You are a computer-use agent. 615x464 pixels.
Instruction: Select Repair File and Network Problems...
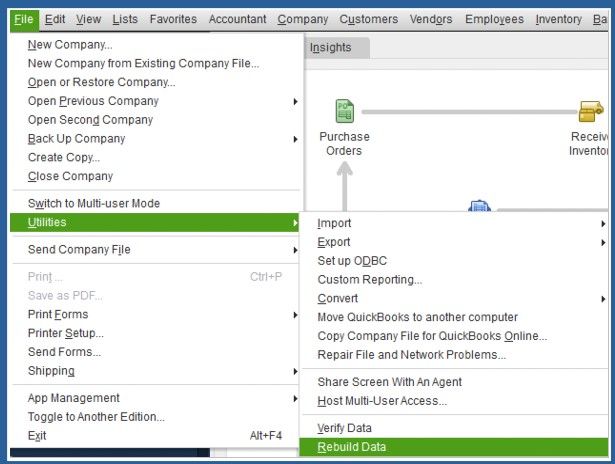tap(454, 355)
